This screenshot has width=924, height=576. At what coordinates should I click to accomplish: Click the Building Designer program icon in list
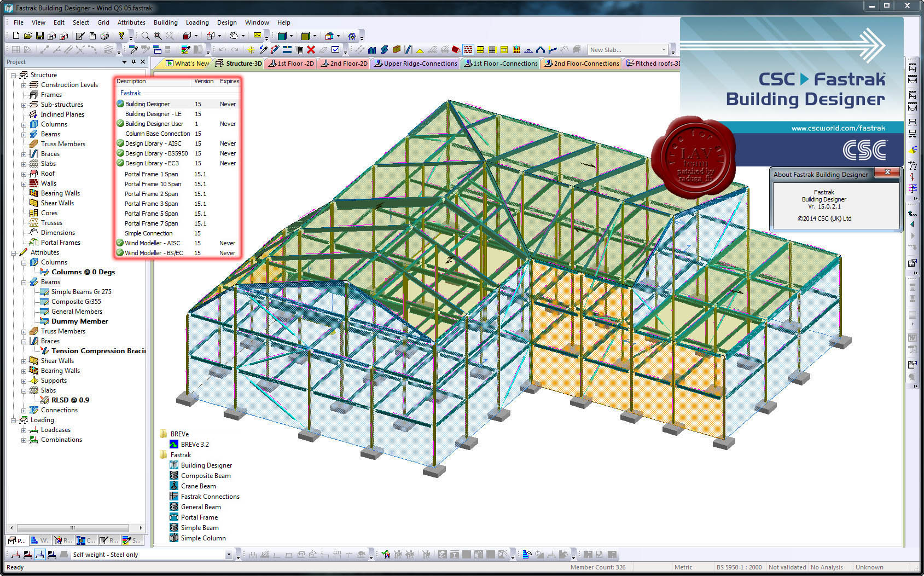pos(174,465)
